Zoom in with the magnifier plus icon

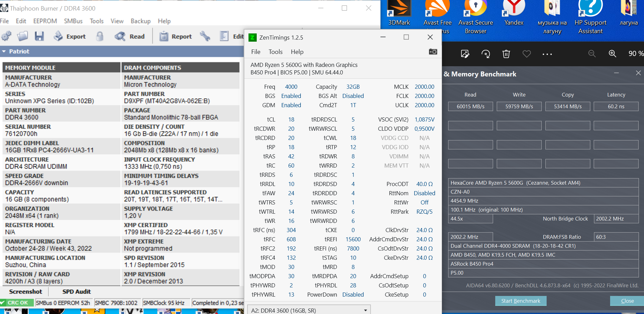coord(613,54)
